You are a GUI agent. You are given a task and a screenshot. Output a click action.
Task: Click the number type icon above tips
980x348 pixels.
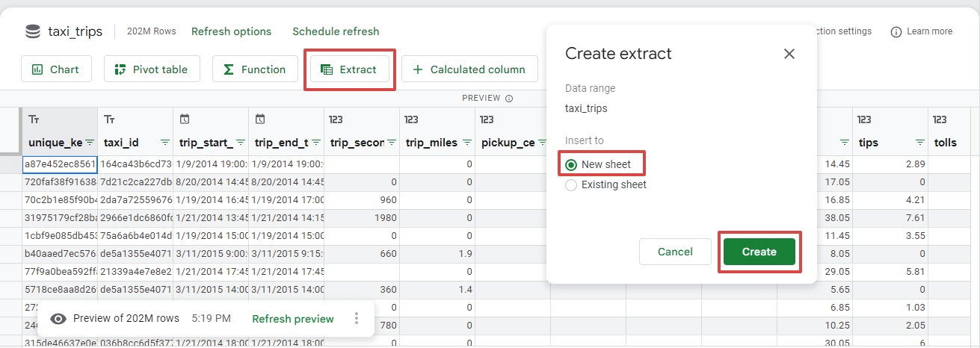pos(865,119)
